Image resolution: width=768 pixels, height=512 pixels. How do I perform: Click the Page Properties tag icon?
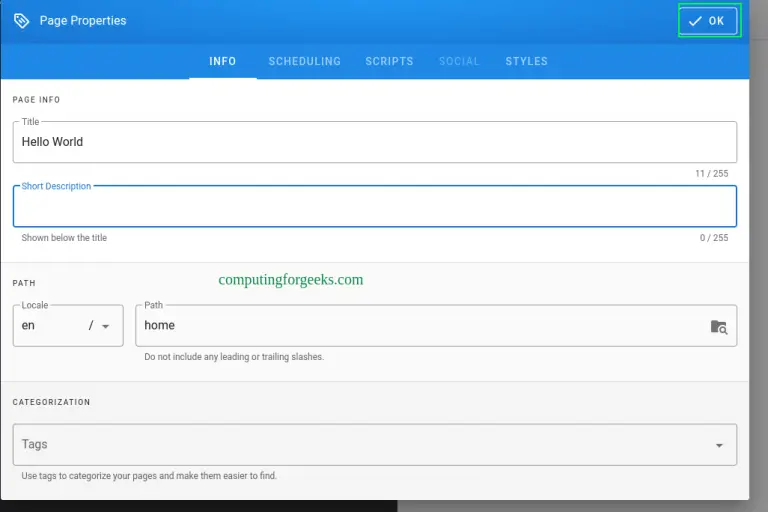point(21,20)
